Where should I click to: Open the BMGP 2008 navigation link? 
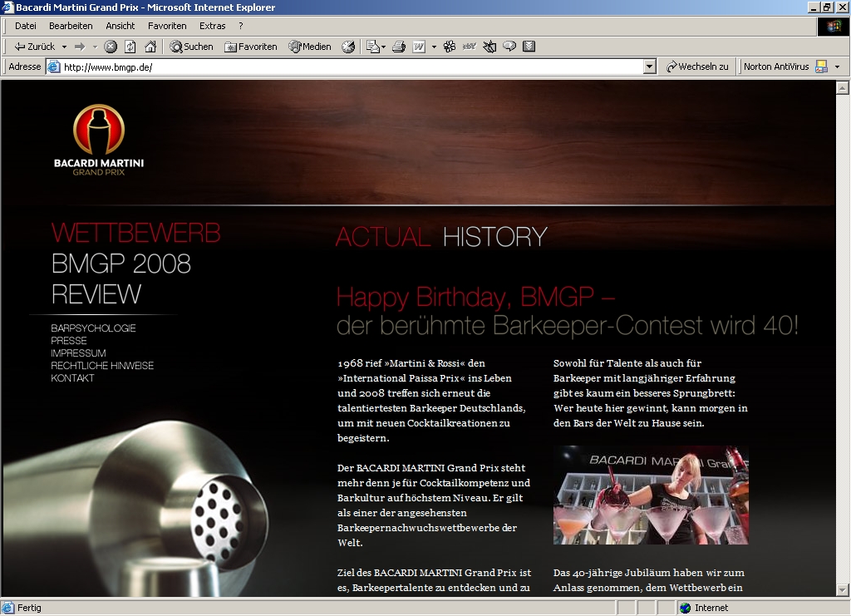(121, 264)
